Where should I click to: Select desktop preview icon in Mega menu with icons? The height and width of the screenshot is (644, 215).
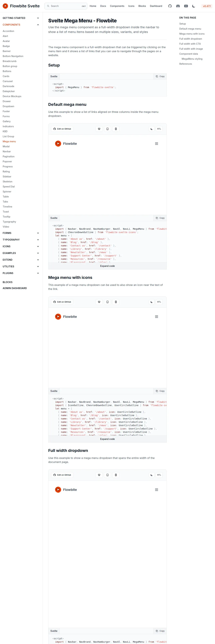[99, 302]
